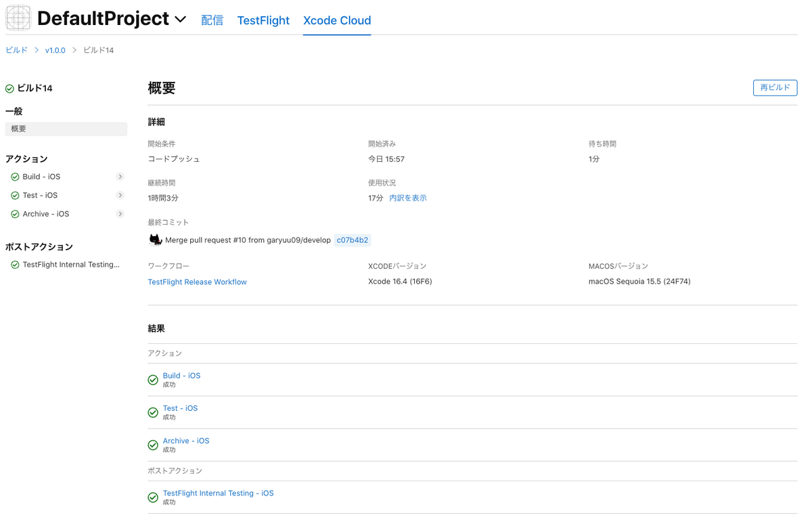Open Test - iOS in sidebar actions
This screenshot has height=530, width=812.
click(40, 196)
